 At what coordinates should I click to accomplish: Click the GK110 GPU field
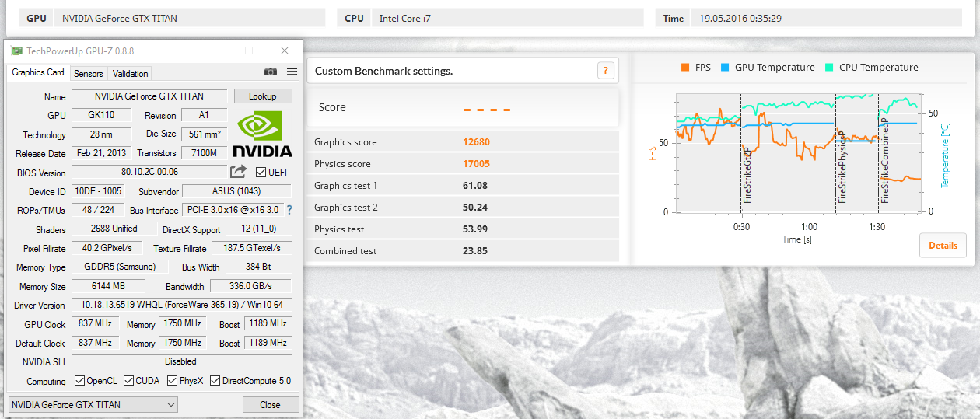click(x=100, y=115)
